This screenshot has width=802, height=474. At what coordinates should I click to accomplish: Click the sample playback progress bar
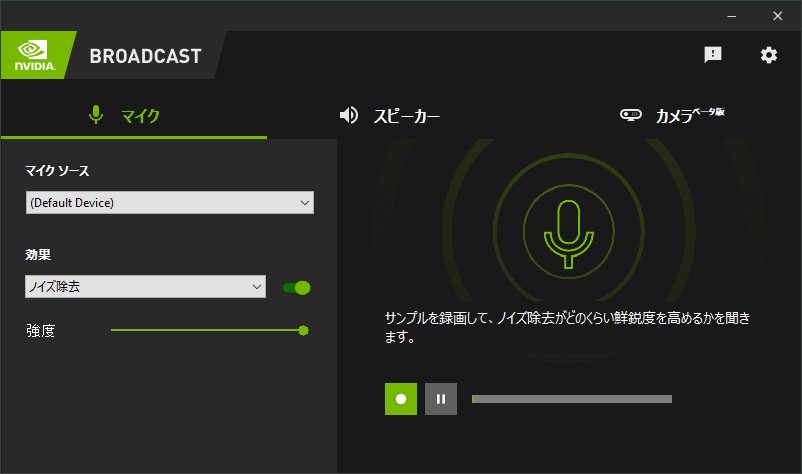click(x=572, y=399)
